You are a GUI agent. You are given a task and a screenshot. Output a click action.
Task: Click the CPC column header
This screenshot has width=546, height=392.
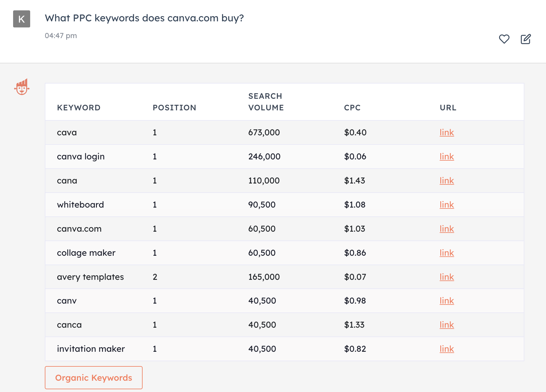tap(352, 107)
